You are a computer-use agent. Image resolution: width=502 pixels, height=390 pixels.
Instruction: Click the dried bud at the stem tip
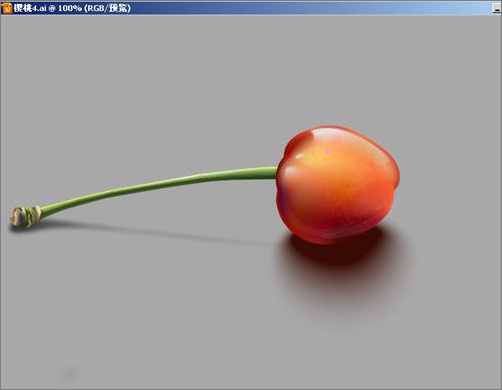[26, 217]
